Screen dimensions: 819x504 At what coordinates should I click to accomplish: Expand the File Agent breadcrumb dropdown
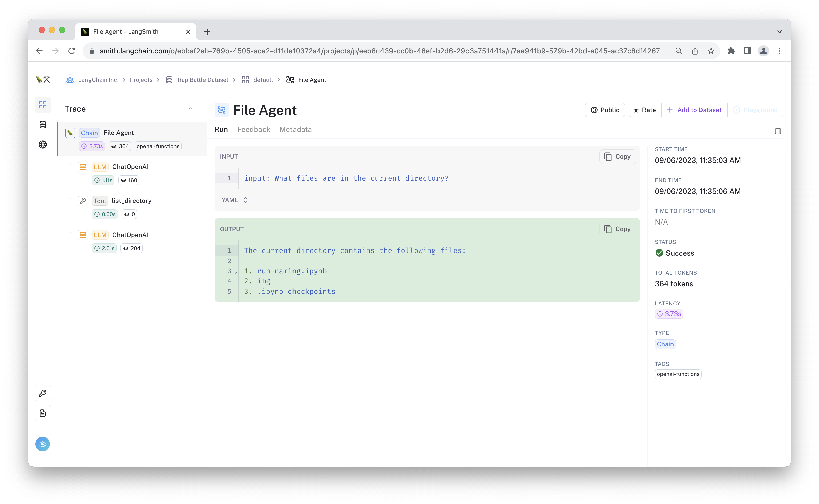tap(312, 80)
